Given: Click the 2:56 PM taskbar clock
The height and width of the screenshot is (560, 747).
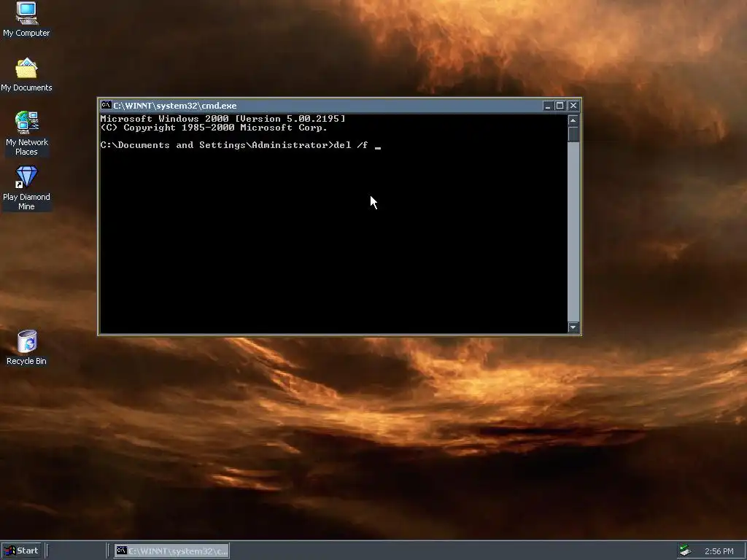Looking at the screenshot, I should [719, 551].
